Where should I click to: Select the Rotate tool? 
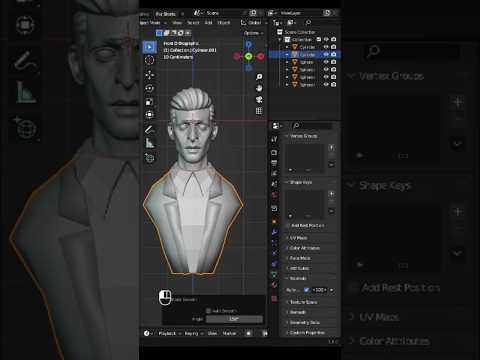(150, 88)
